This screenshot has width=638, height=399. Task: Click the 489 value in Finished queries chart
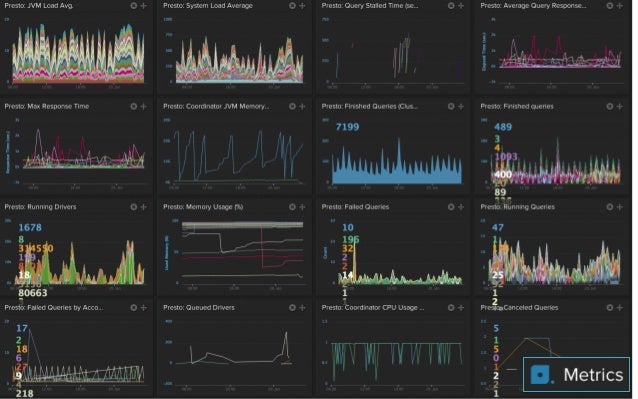pos(503,127)
